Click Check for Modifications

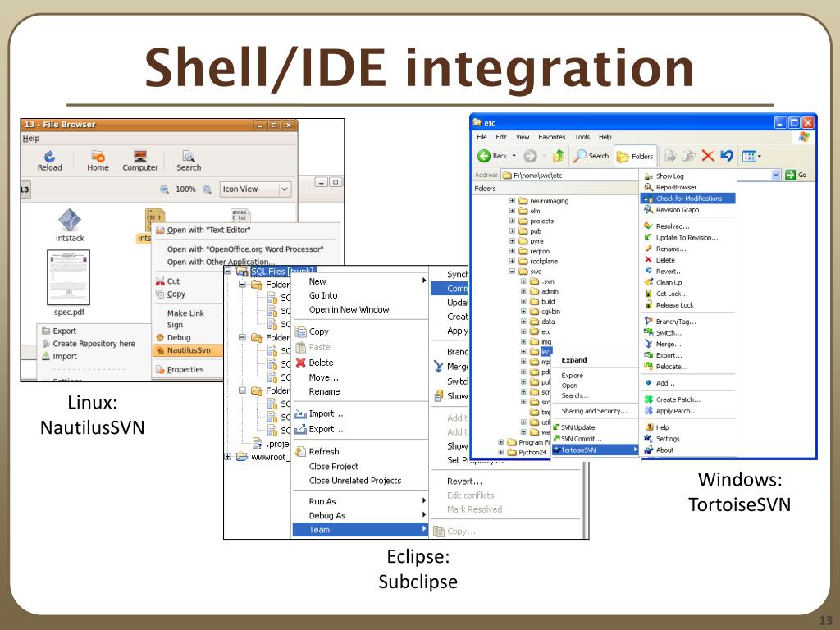688,199
